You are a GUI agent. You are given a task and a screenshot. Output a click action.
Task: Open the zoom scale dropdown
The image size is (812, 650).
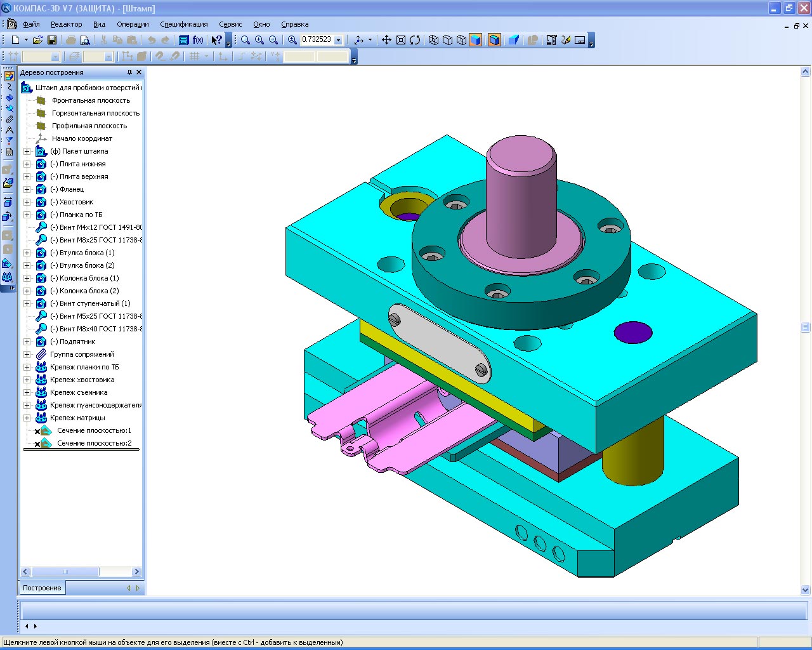[338, 40]
